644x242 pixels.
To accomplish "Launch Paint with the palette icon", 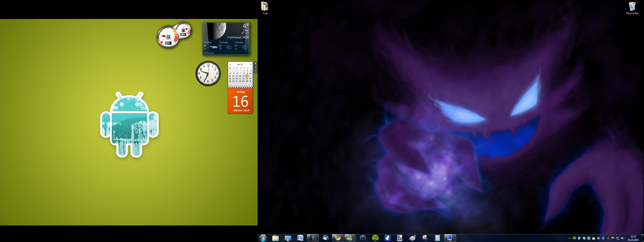I will click(413, 238).
